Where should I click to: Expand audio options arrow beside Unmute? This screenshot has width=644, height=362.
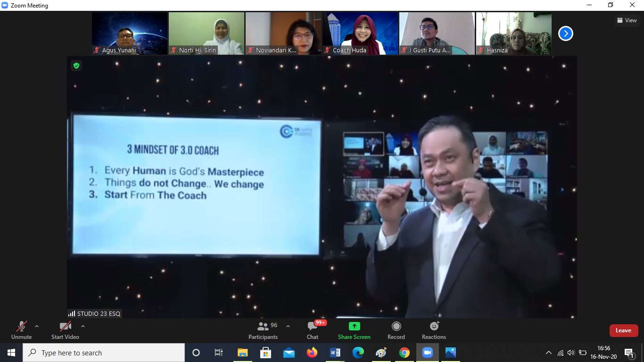click(x=37, y=326)
